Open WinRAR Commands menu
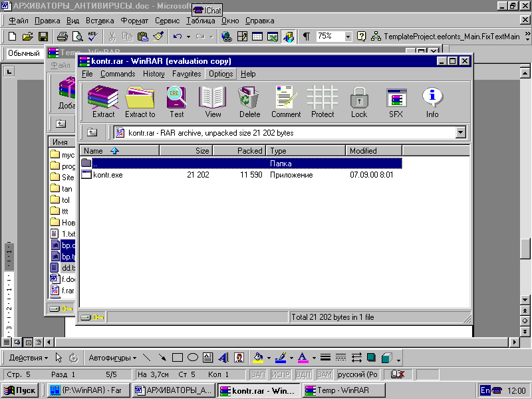Viewport: 532px width, 399px height. tap(118, 74)
